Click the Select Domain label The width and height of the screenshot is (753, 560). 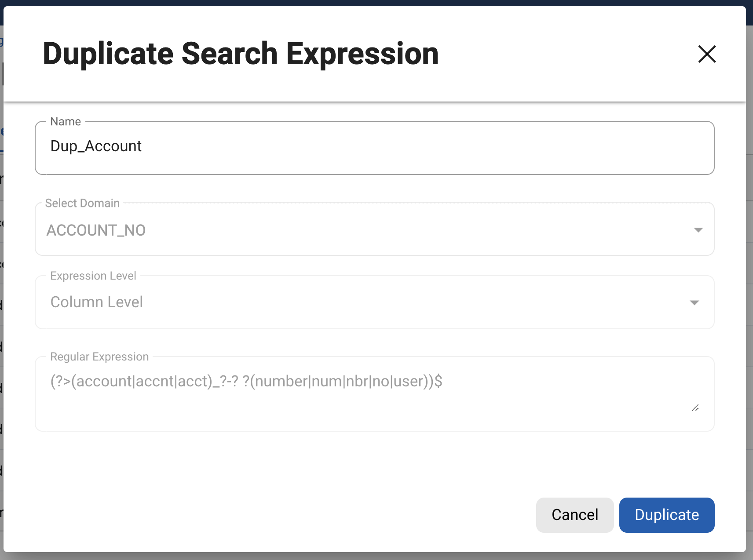82,203
